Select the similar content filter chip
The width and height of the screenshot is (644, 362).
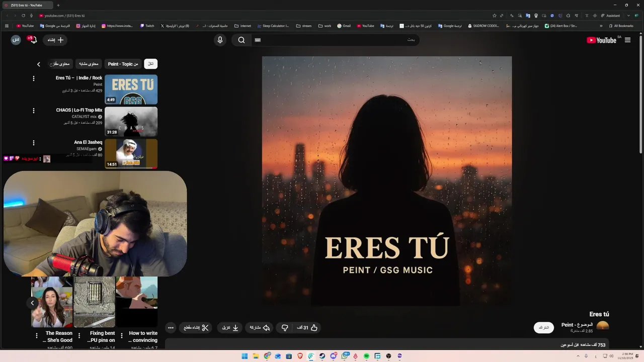pos(89,64)
